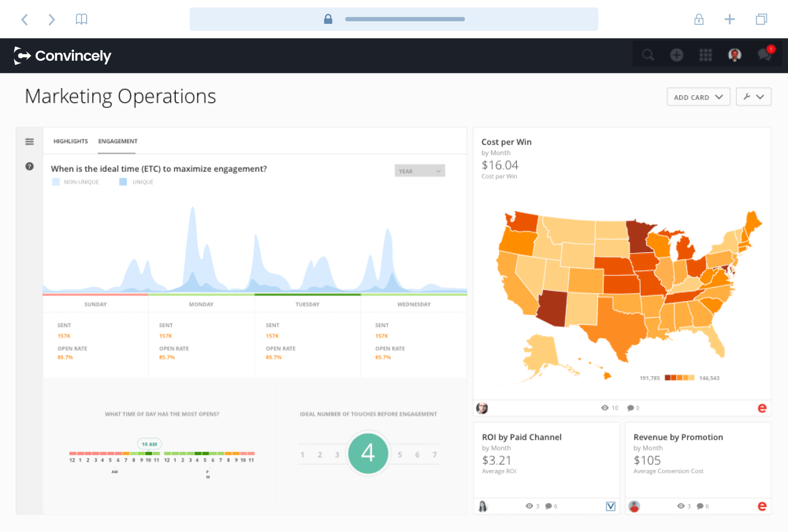Viewport: 788px width, 532px height.
Task: Open the sidebar filter list icon
Action: pos(29,142)
